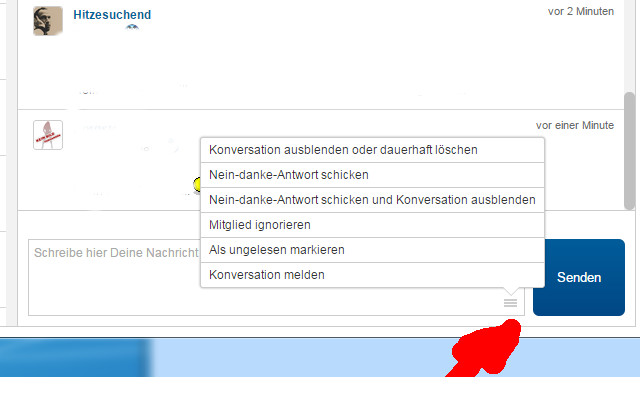Viewport: 640px width, 400px height.
Task: Click the blurred taskbar button at bottom left
Action: [75, 357]
